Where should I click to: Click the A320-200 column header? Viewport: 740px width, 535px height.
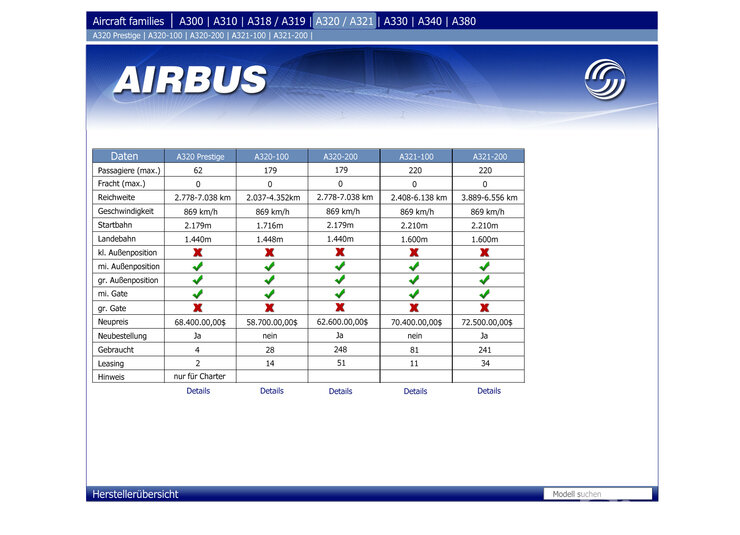coord(344,156)
